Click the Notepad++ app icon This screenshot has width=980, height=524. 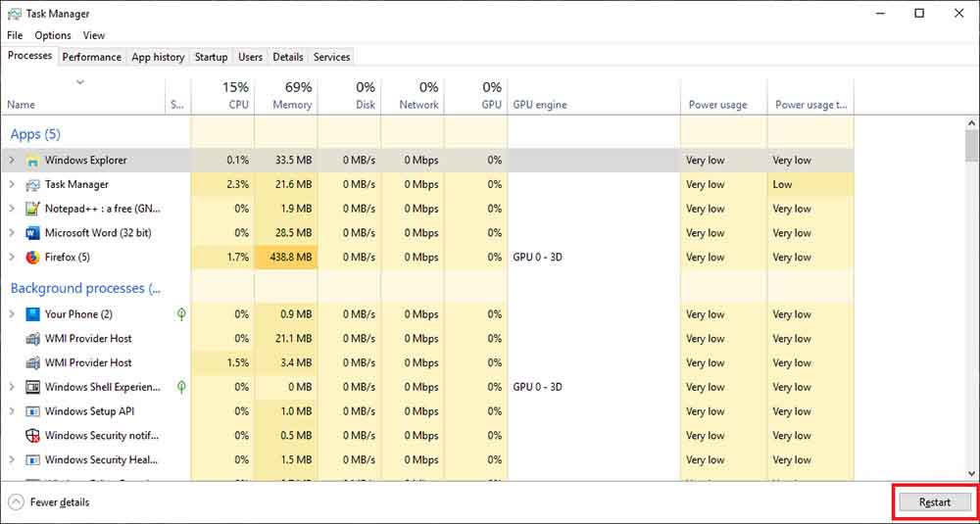point(32,209)
